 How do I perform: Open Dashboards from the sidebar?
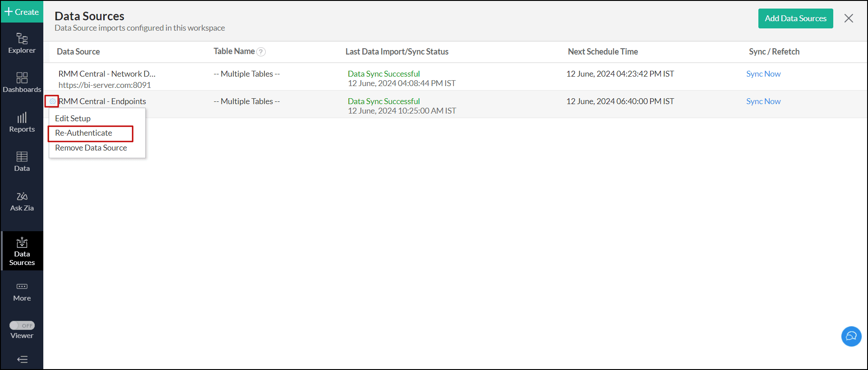pyautogui.click(x=22, y=82)
